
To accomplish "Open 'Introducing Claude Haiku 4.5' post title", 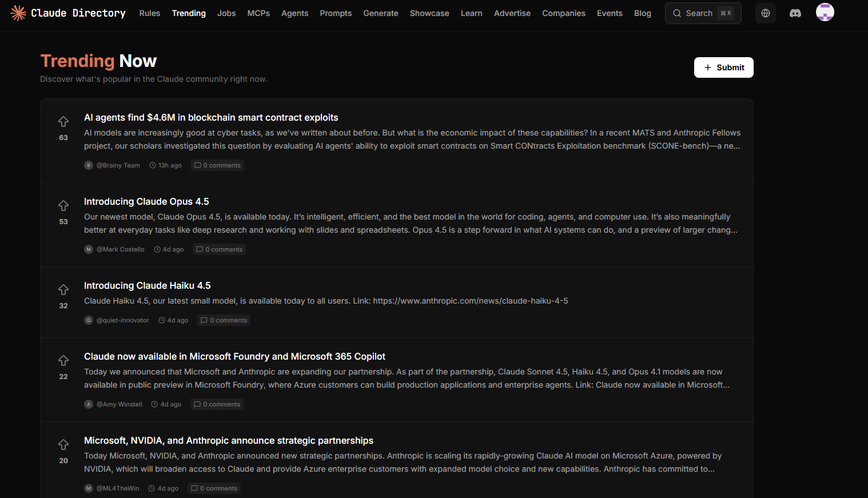I will point(148,285).
